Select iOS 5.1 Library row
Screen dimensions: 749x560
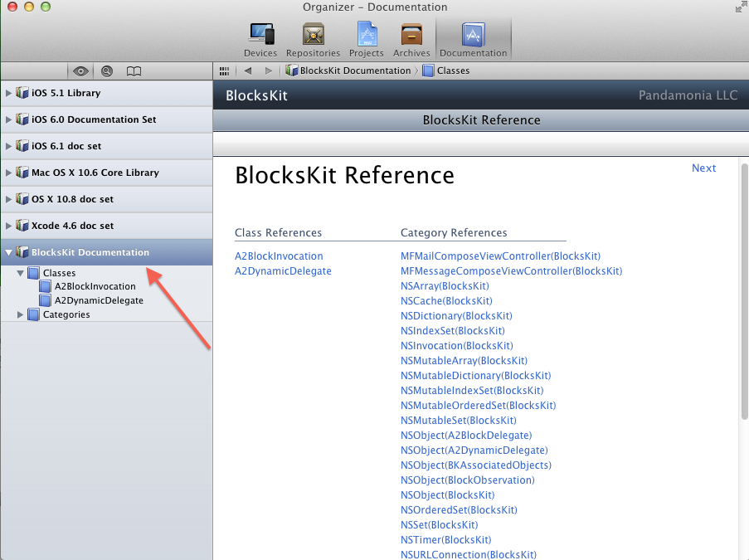point(106,93)
